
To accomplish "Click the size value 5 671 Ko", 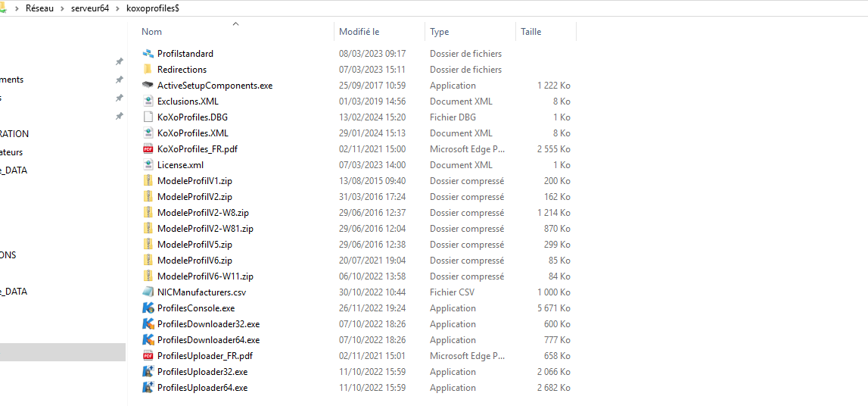I will tap(553, 308).
